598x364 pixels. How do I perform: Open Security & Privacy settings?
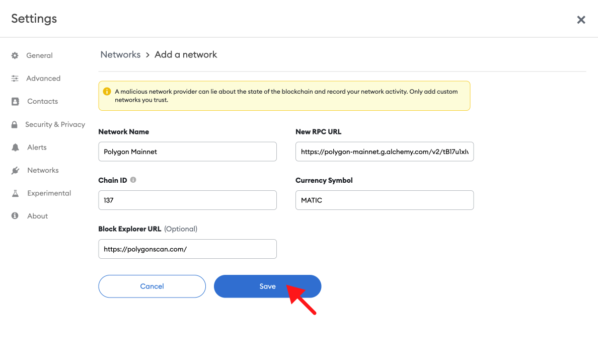pyautogui.click(x=55, y=124)
